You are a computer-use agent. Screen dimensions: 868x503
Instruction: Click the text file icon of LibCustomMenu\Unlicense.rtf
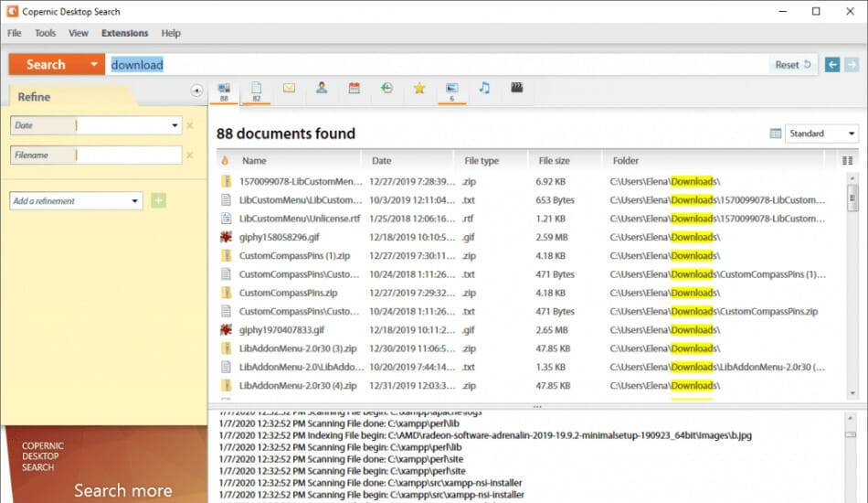[x=226, y=219]
